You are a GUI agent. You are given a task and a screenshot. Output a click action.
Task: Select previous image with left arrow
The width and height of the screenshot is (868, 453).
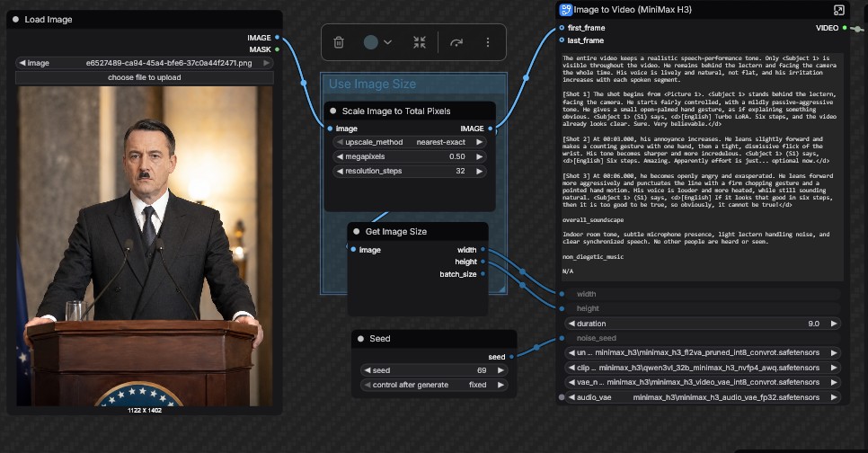[x=22, y=63]
